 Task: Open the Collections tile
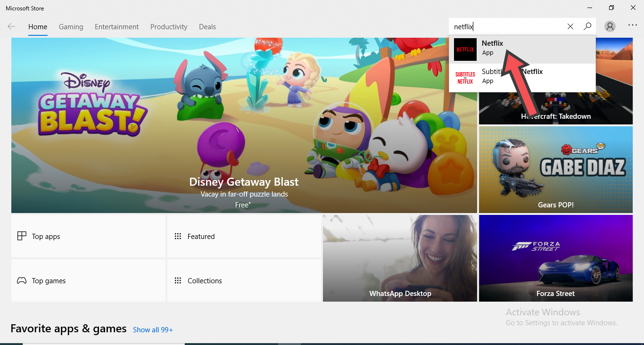pos(244,280)
